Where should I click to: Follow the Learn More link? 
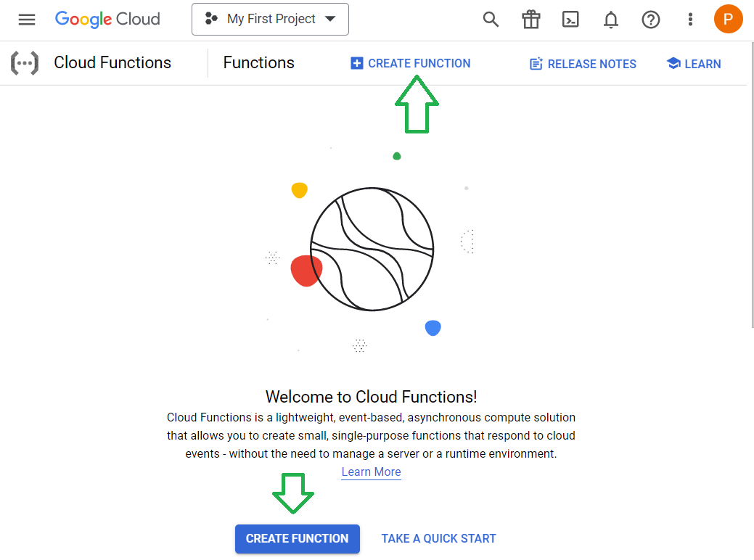point(372,472)
